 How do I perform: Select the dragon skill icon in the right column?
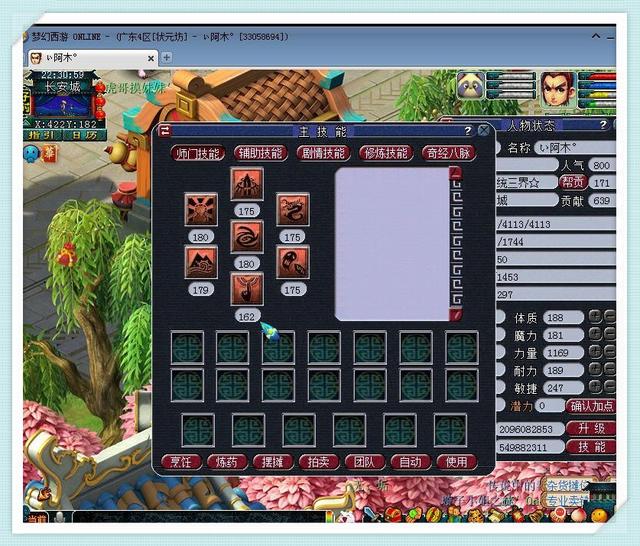tap(293, 210)
